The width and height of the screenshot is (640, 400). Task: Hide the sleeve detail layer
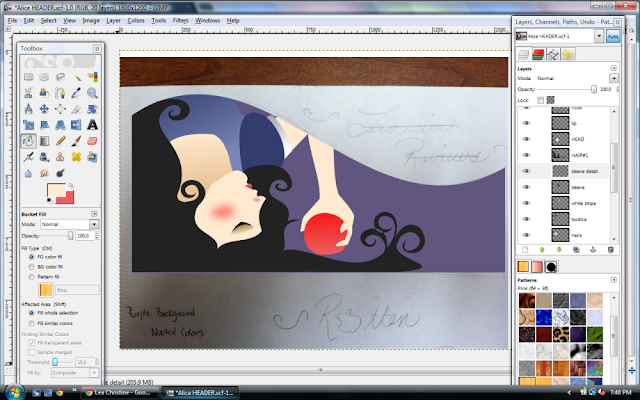[x=526, y=171]
